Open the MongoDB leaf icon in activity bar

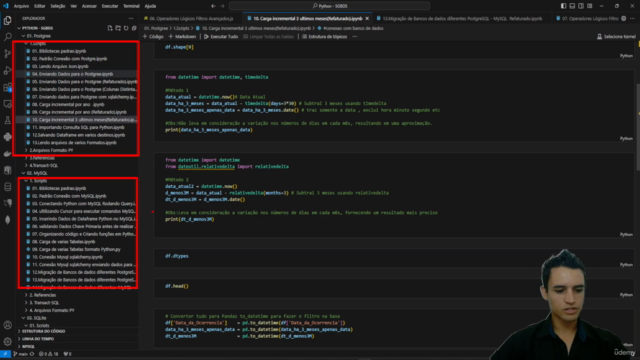[7, 220]
